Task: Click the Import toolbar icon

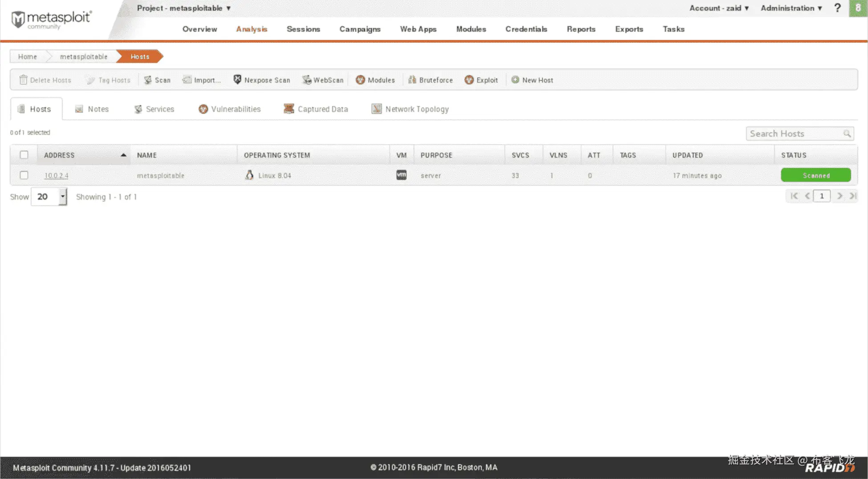Action: point(187,80)
